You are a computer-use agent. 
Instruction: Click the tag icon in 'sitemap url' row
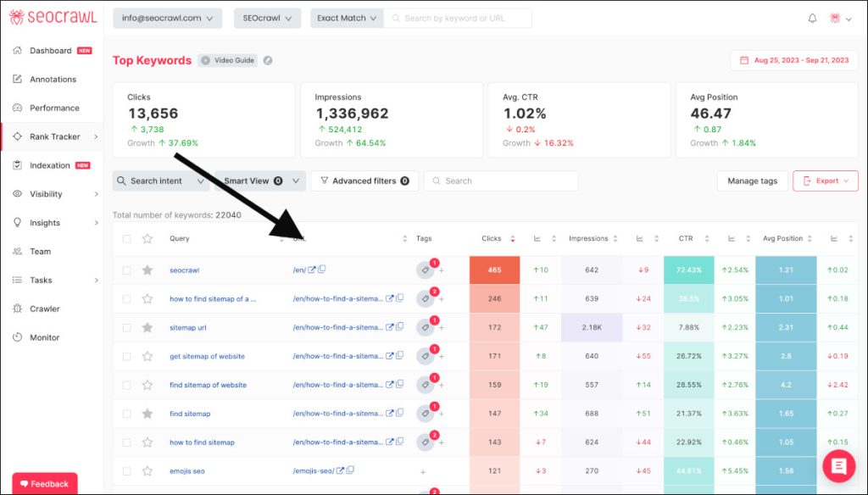point(425,328)
